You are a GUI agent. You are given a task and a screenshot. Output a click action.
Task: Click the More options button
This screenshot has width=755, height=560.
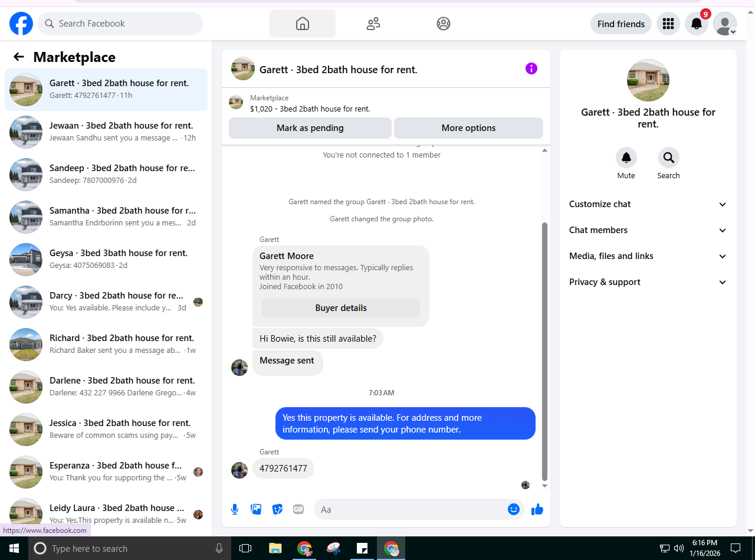point(468,128)
